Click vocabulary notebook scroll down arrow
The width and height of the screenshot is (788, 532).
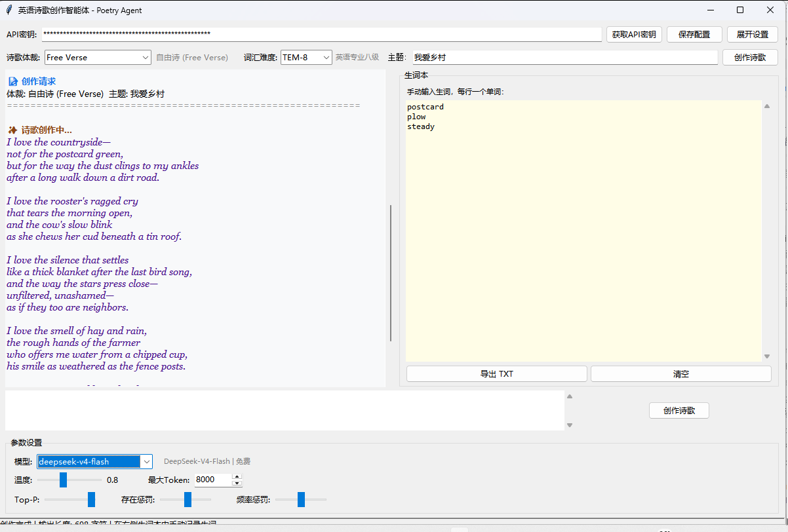[767, 356]
